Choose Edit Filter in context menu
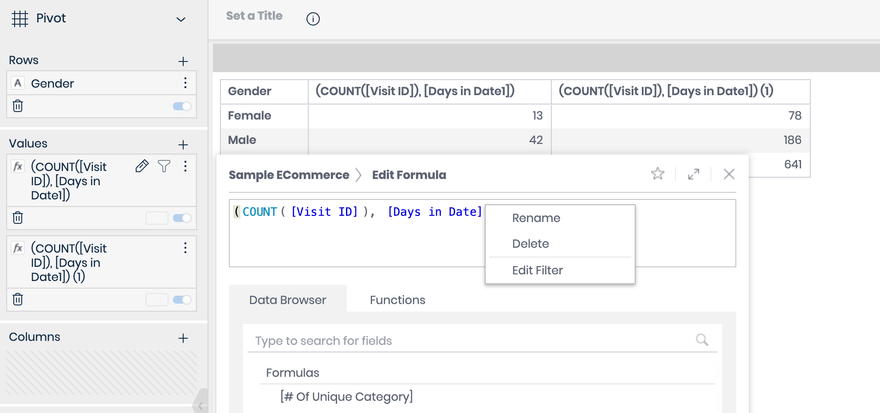 pyautogui.click(x=537, y=270)
